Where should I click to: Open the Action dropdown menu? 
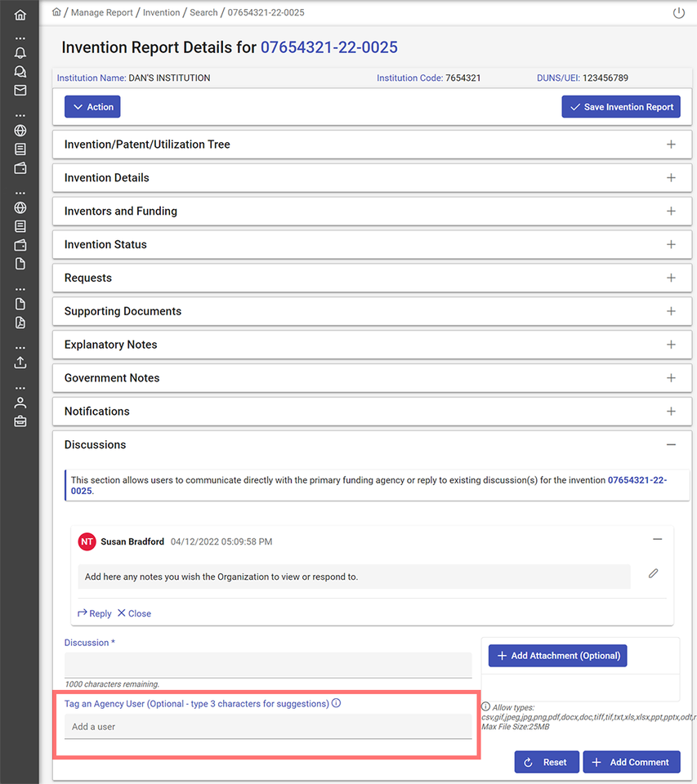(92, 106)
